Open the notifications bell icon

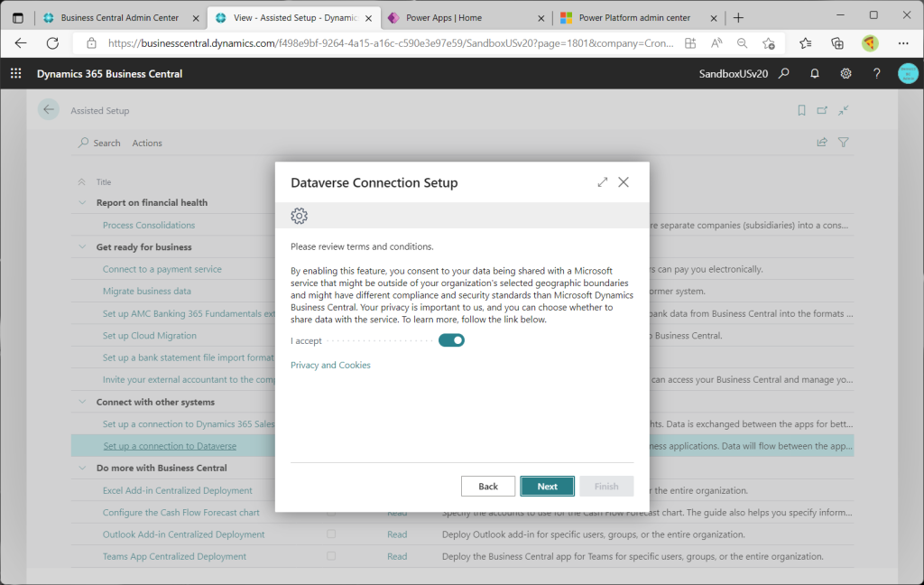click(x=815, y=73)
